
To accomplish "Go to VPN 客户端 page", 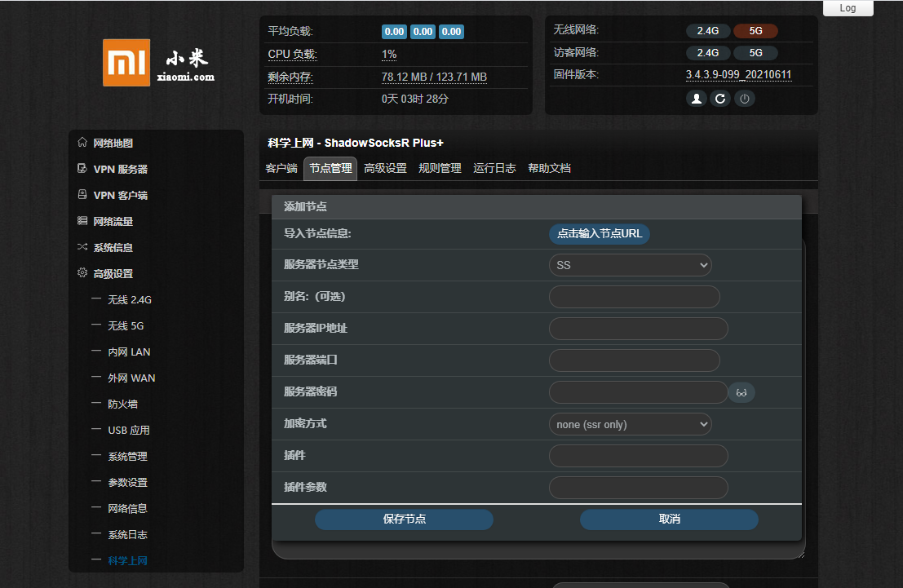I will [120, 196].
